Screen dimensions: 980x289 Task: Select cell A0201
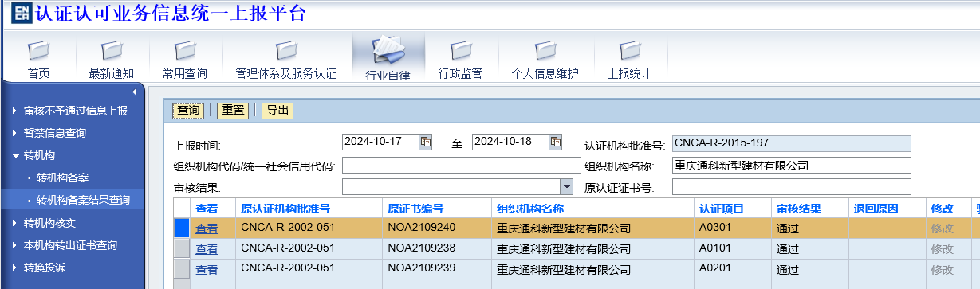click(732, 268)
